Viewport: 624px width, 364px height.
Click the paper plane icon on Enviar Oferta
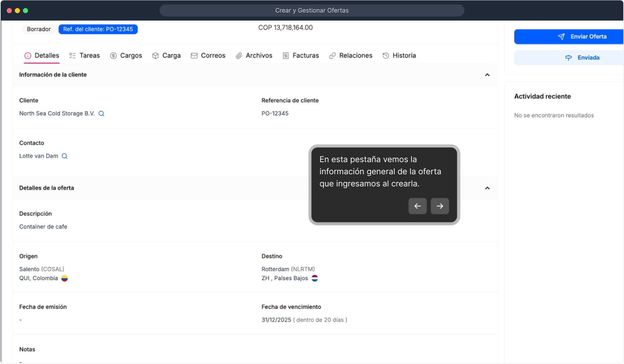(561, 37)
